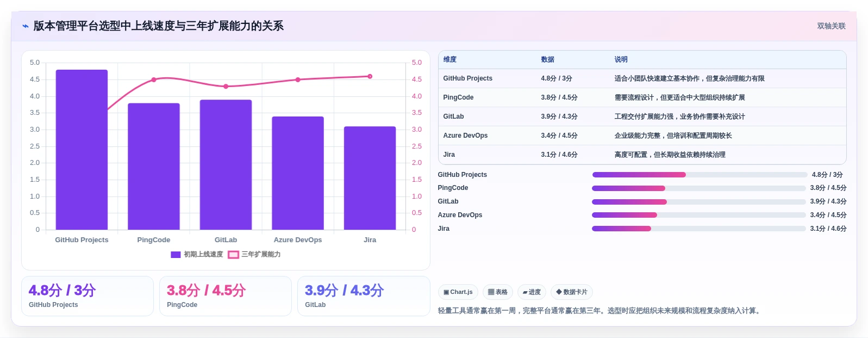This screenshot has width=868, height=338.
Task: Click the PingCode bar in chart
Action: click(x=154, y=167)
